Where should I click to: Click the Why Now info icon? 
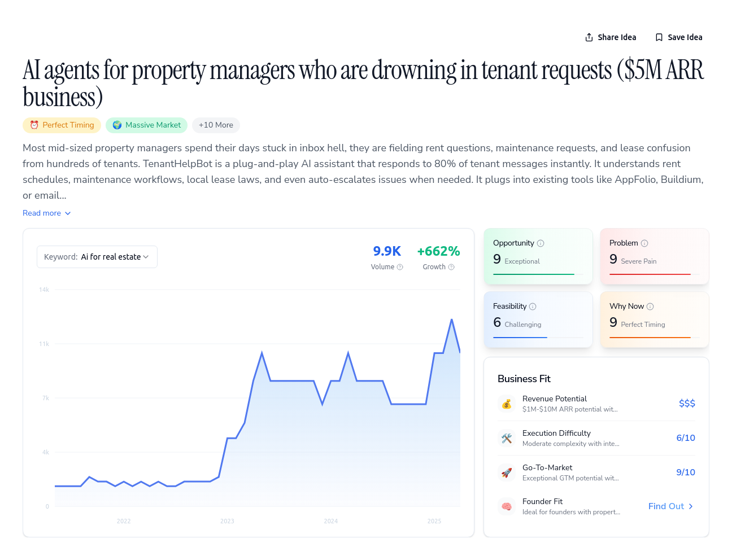pyautogui.click(x=650, y=307)
